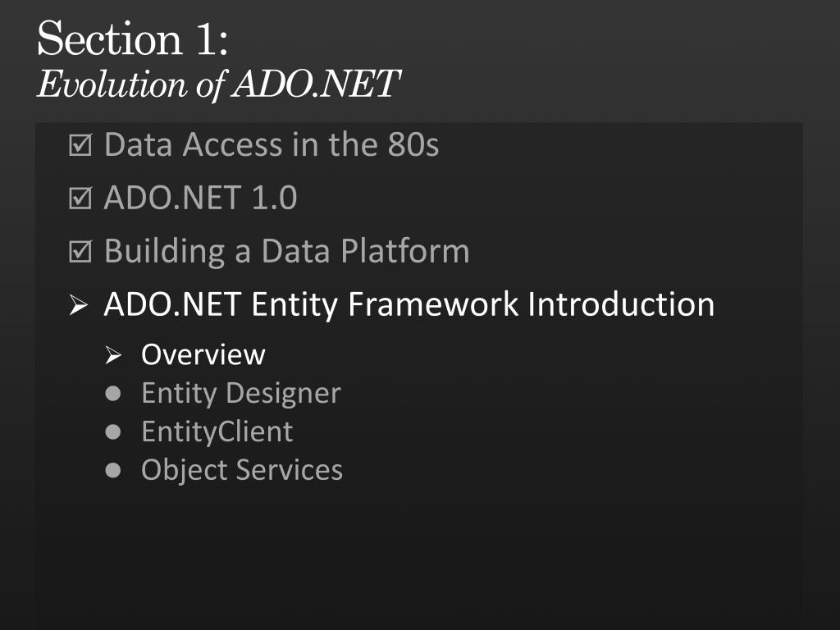Click the arrow bullet before Overview
The width and height of the screenshot is (840, 630).
[x=113, y=354]
